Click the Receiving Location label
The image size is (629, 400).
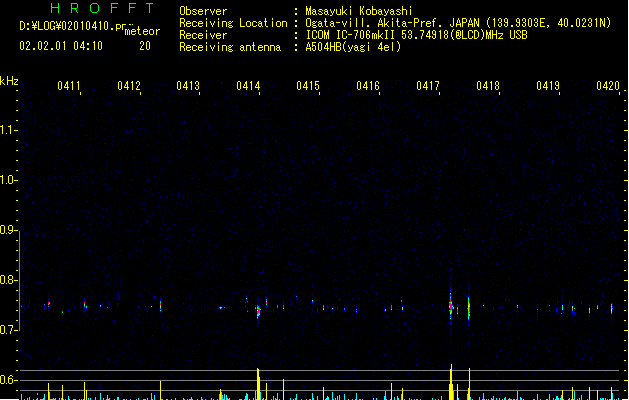click(x=233, y=23)
